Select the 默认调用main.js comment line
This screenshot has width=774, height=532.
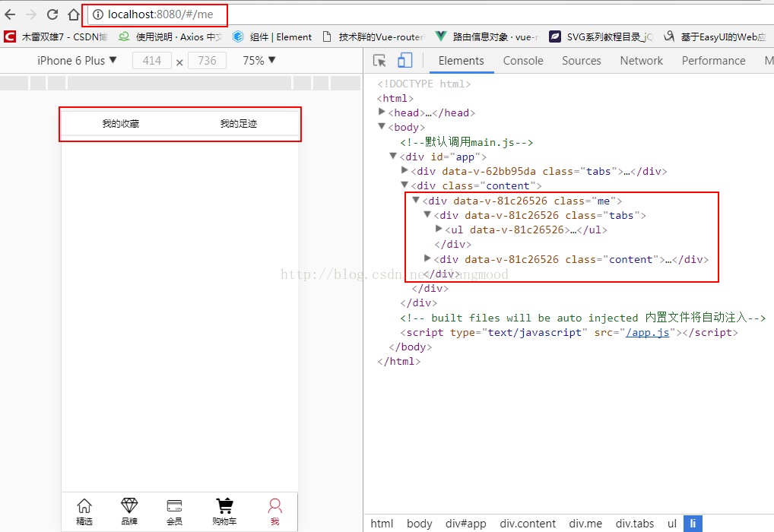pos(467,142)
